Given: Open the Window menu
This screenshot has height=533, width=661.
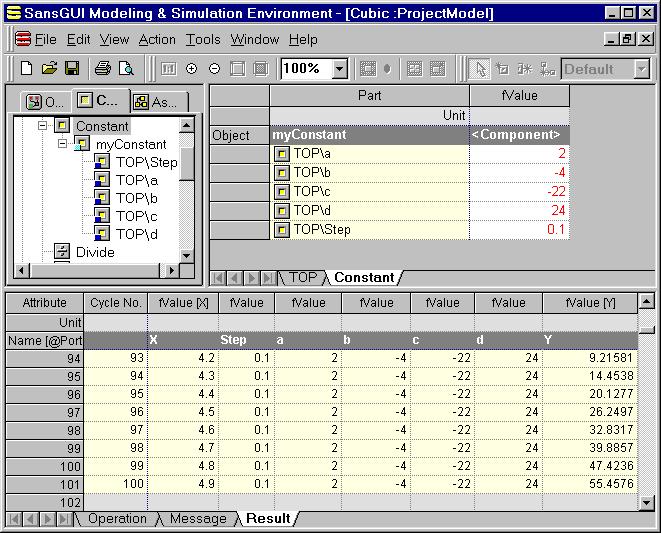Looking at the screenshot, I should point(255,40).
